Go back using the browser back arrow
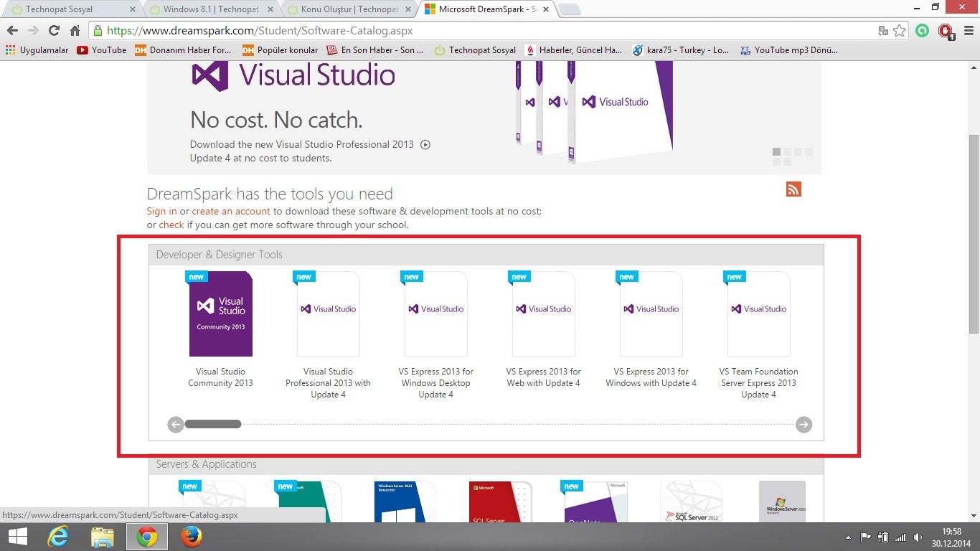Image resolution: width=980 pixels, height=551 pixels. pyautogui.click(x=12, y=31)
